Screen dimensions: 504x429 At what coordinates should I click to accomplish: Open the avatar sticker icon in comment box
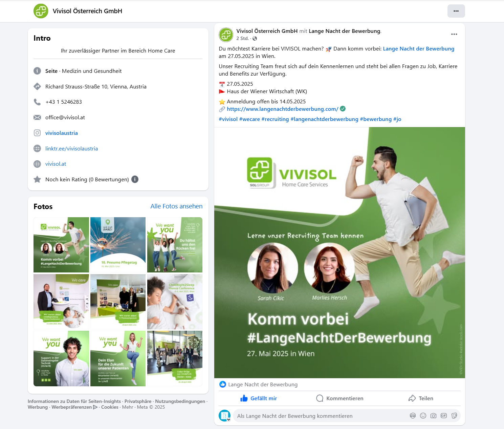(x=413, y=416)
